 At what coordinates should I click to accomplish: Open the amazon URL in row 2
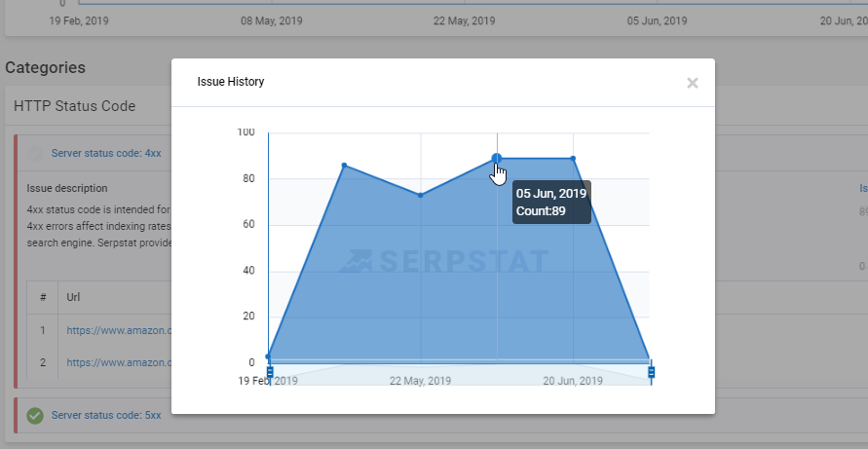[x=119, y=362]
